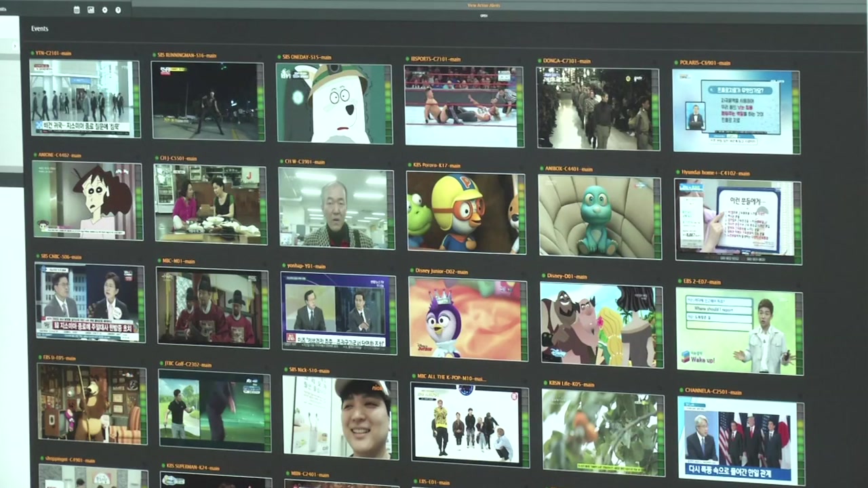Select the CHANNELA-C2501-main news thumbnail
This screenshot has width=868, height=488.
(737, 439)
